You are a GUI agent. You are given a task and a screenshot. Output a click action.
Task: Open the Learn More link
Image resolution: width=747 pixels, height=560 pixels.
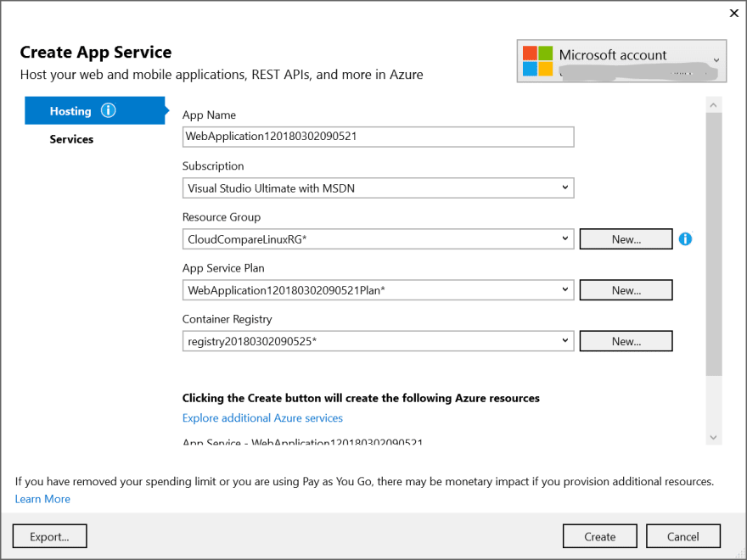click(42, 499)
